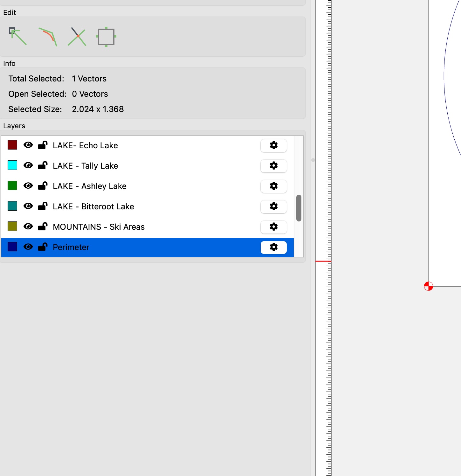Toggle visibility of Bitterroot Lake layer
The image size is (461, 476).
(28, 206)
